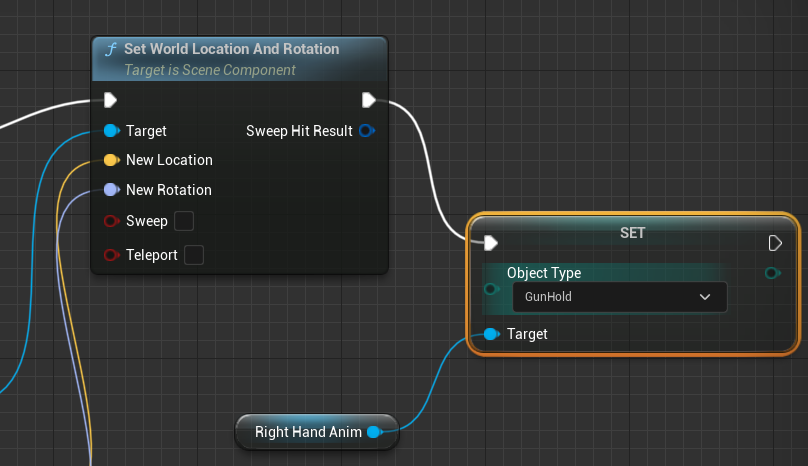Enable the Sweep checkbox
Viewport: 808px width, 466px height.
point(184,221)
